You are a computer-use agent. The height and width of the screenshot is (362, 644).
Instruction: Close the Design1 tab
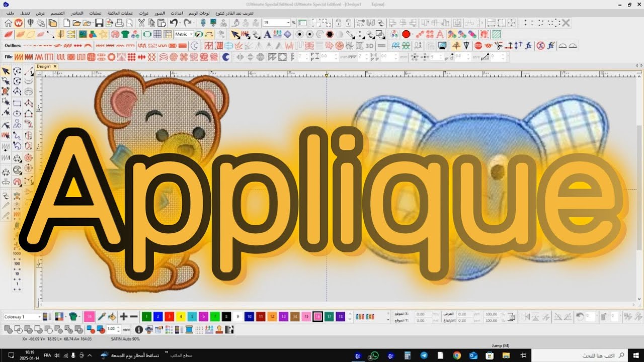[55, 66]
